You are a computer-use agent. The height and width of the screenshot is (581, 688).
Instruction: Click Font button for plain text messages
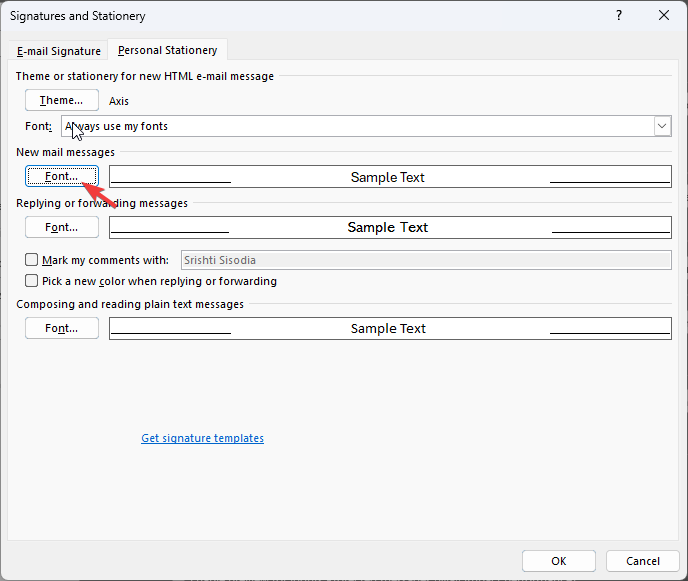61,328
